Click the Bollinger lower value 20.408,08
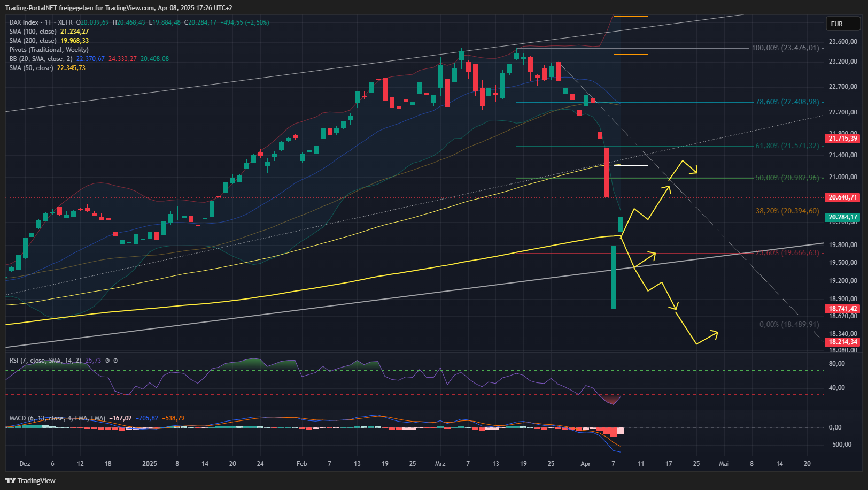This screenshot has height=490, width=868. coord(154,59)
